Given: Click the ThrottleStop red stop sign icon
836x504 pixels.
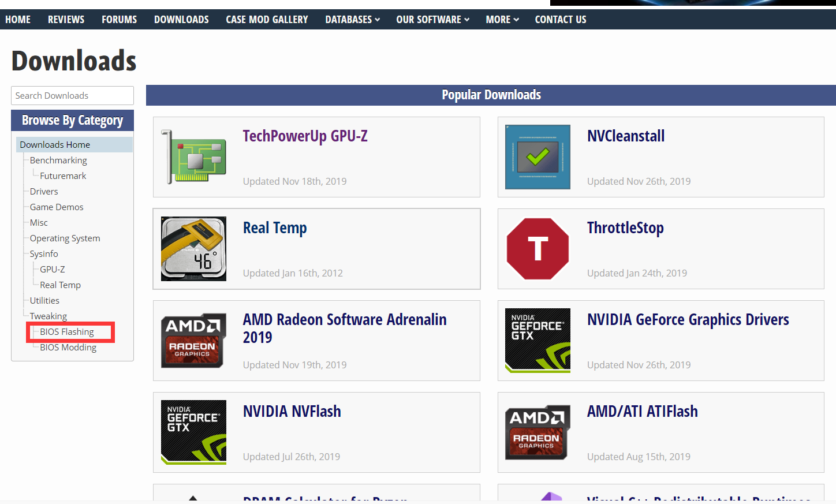Looking at the screenshot, I should (538, 249).
